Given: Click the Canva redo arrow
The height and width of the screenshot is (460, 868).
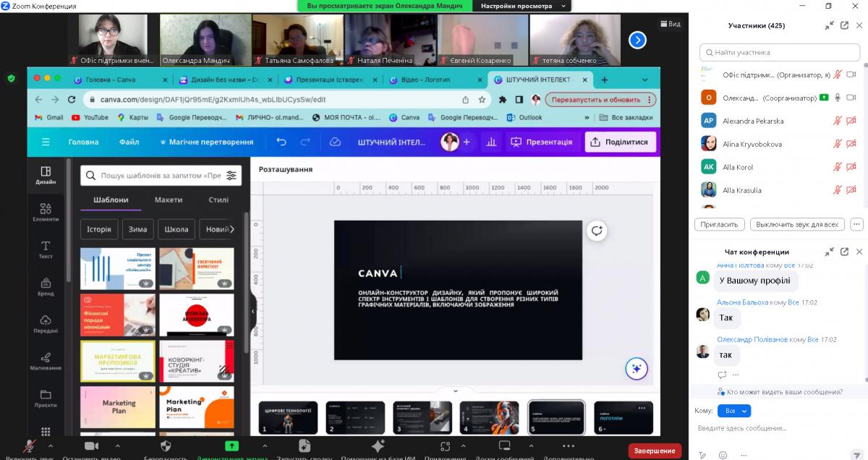Looking at the screenshot, I should point(305,142).
